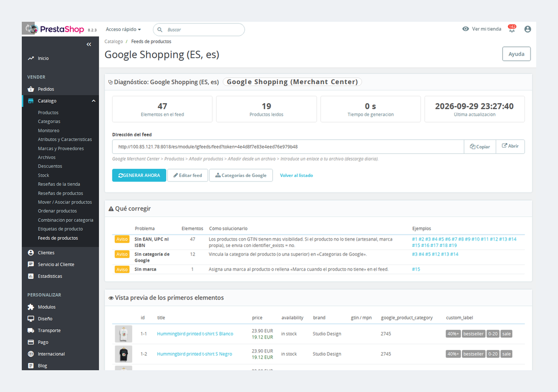Open Atributos y Caracteristicas menu item

click(65, 139)
